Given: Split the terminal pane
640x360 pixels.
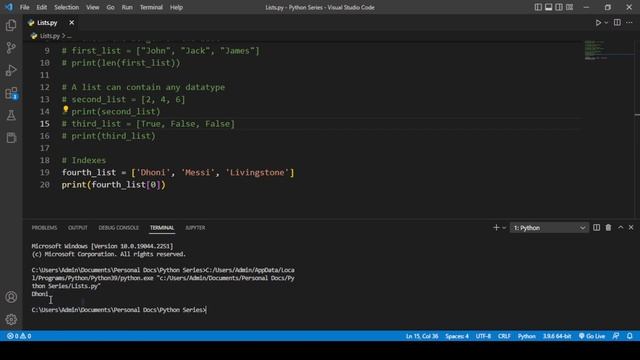Looking at the screenshot, I should tap(596, 228).
